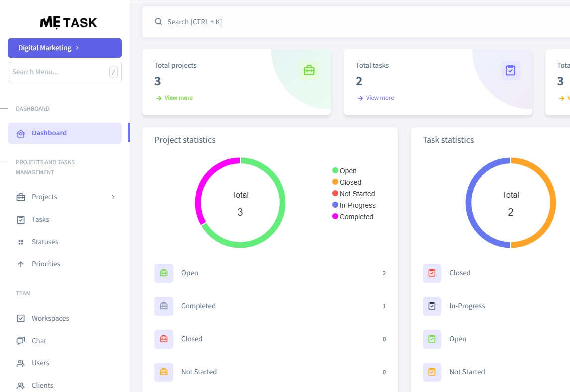Image resolution: width=570 pixels, height=392 pixels.
Task: Click the Completed projects briefcase icon
Action: pos(164,306)
